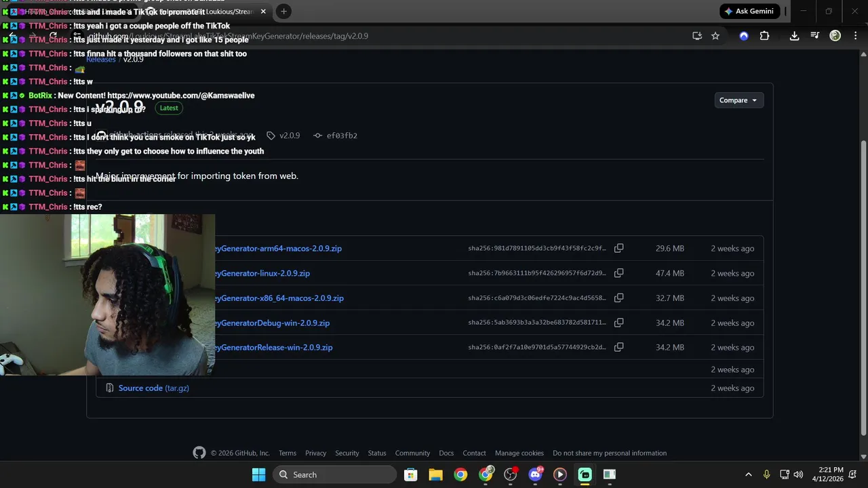
Task: Click the webcam overlay thumbnail
Action: [107, 295]
